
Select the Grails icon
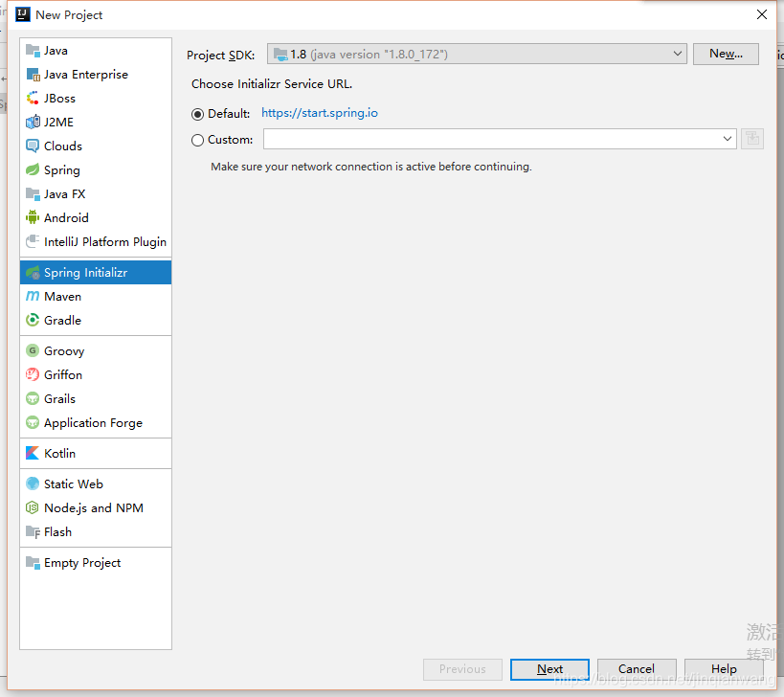click(x=33, y=398)
